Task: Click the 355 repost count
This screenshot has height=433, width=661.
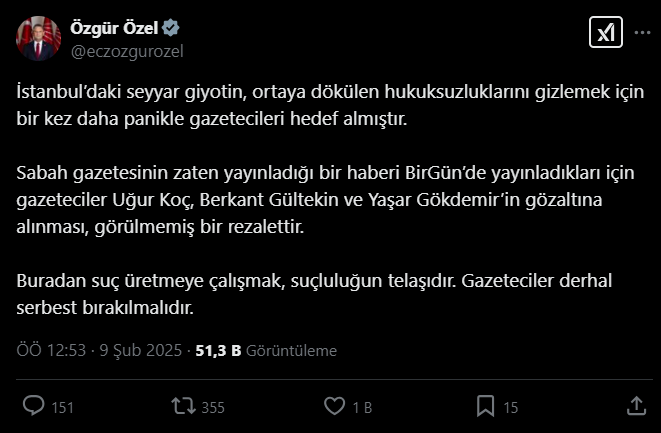Action: point(213,407)
